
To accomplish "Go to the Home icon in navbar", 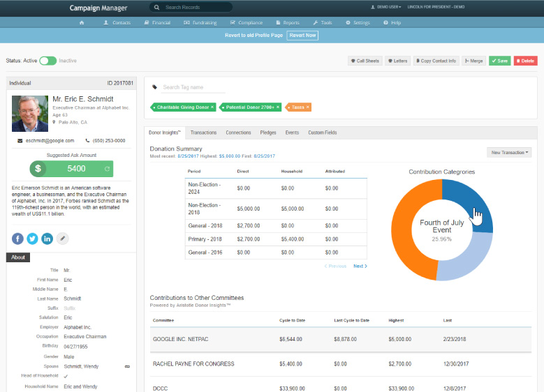I will click(x=82, y=22).
